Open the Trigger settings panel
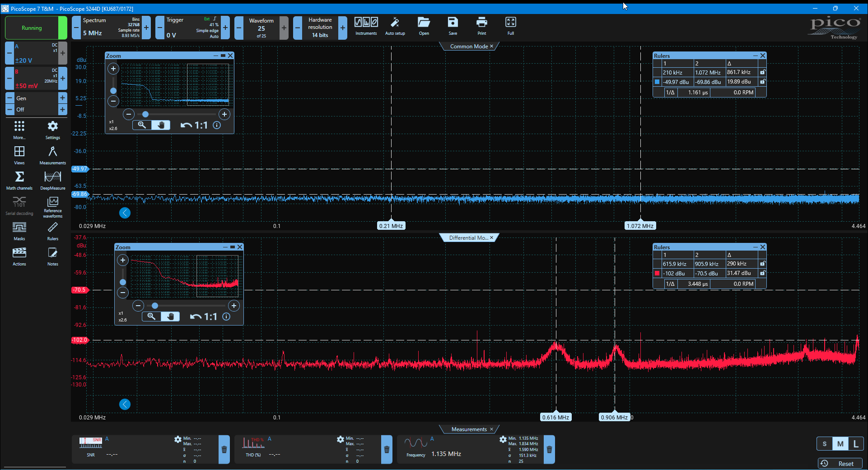Image resolution: width=868 pixels, height=470 pixels. (192, 28)
